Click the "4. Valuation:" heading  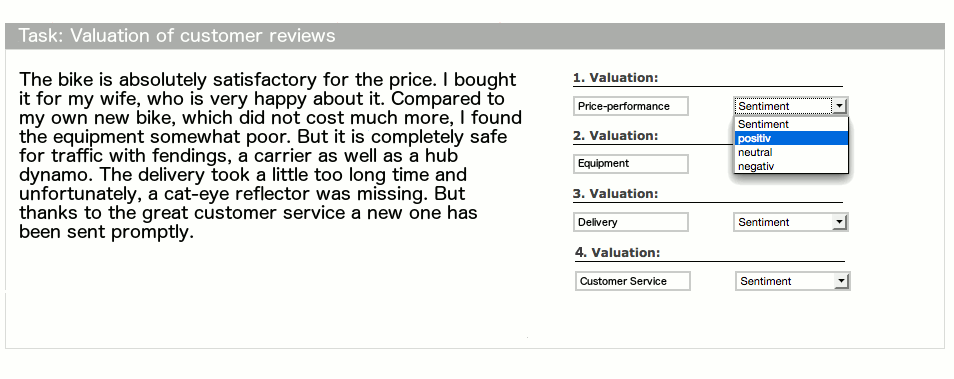click(617, 252)
